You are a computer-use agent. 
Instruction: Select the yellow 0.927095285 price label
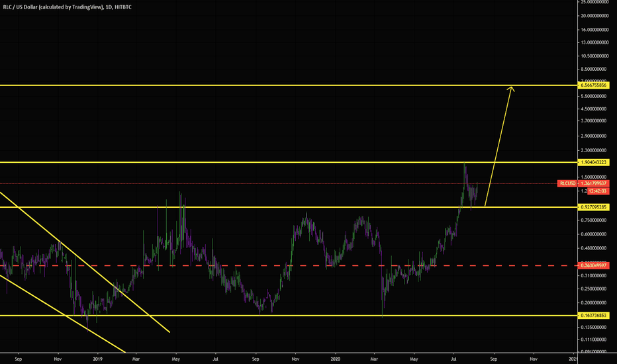593,207
